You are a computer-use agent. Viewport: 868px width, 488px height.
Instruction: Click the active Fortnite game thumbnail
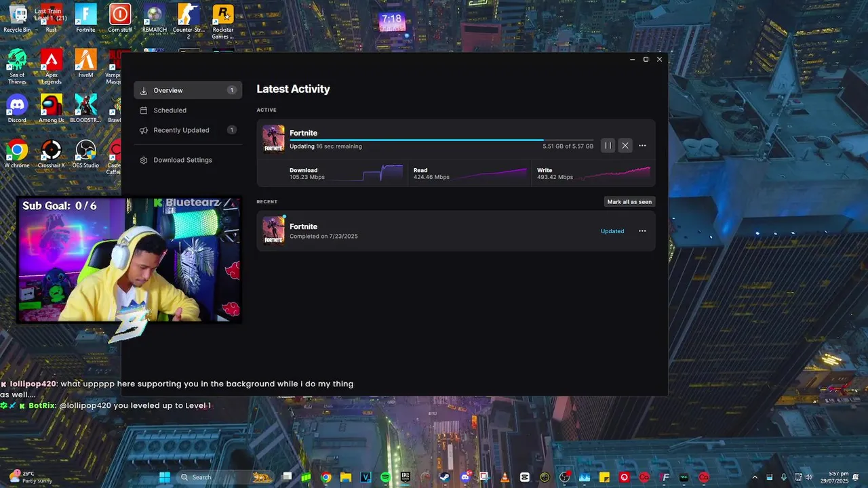pos(273,139)
